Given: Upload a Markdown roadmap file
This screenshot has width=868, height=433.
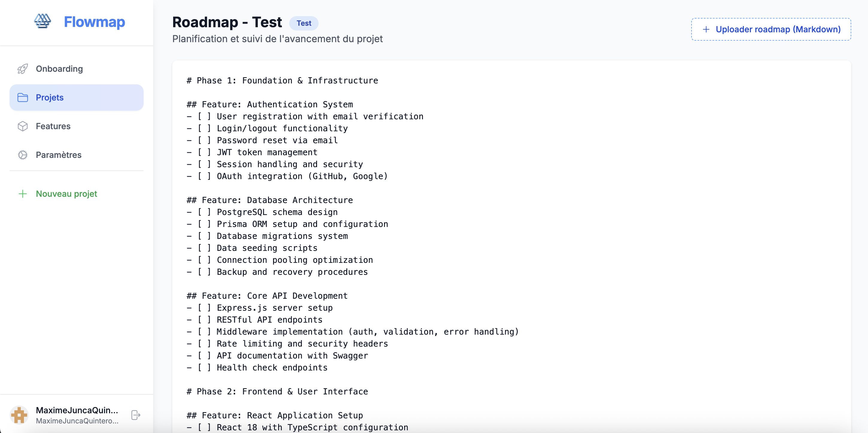Looking at the screenshot, I should tap(771, 29).
